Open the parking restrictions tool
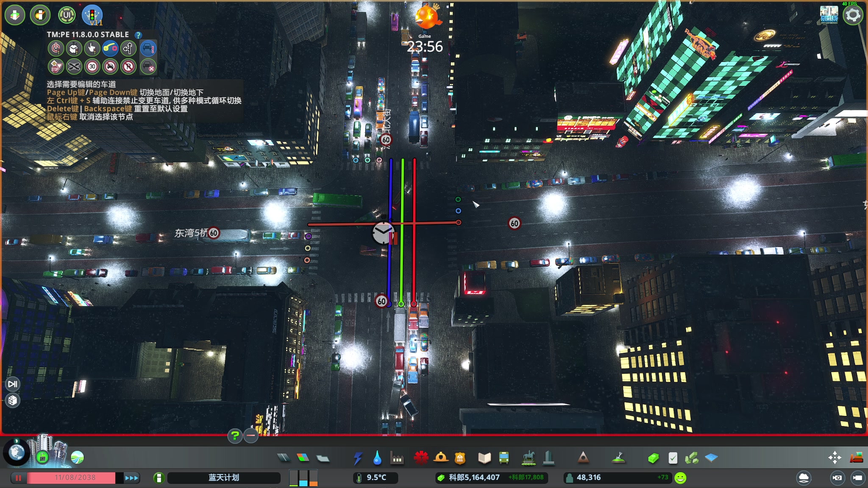868x488 pixels. pyautogui.click(x=128, y=67)
